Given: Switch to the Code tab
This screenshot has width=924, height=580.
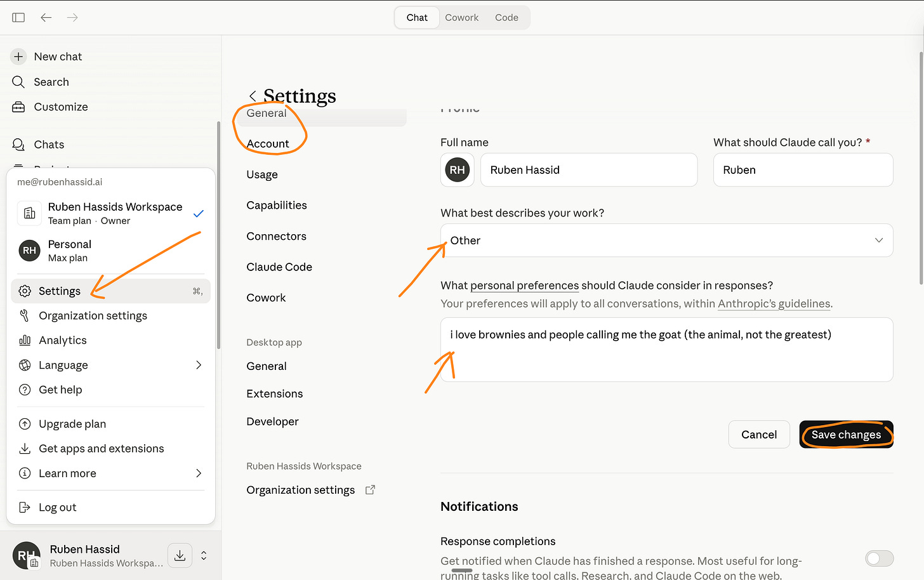Looking at the screenshot, I should (x=506, y=18).
